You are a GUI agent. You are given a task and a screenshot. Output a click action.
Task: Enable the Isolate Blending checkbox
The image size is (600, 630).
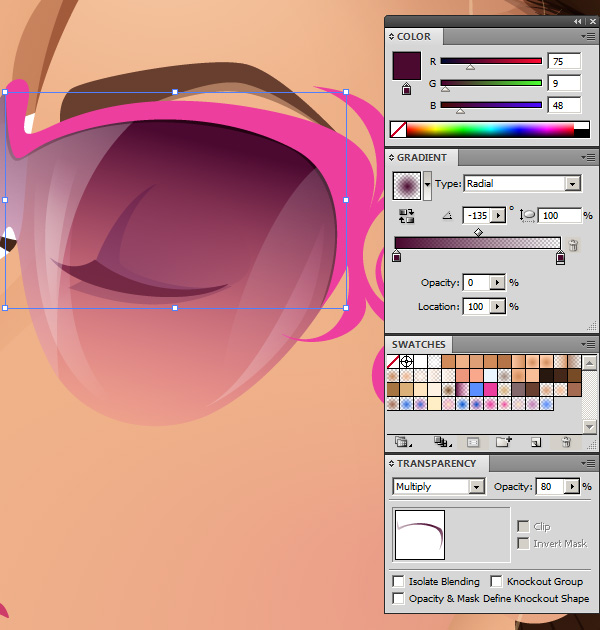(x=399, y=581)
